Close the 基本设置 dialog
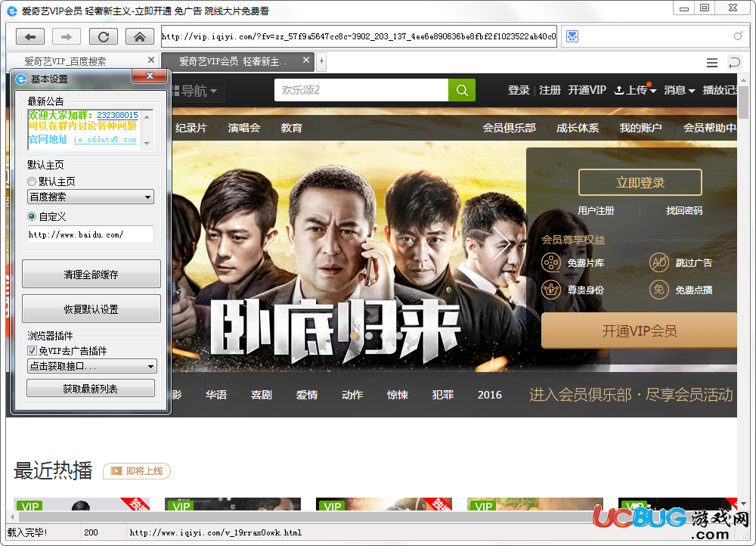Viewport: 756px width, 546px height. [x=150, y=76]
